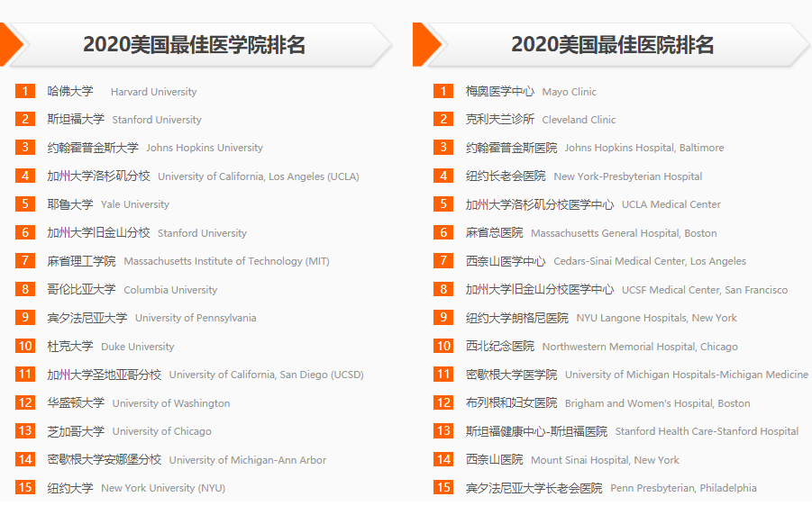Select the entry 麻省理工学院

click(82, 261)
